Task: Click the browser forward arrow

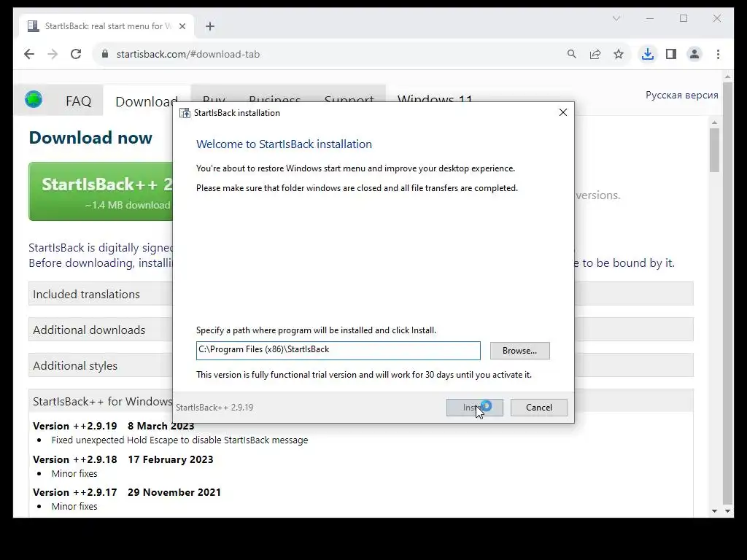Action: pyautogui.click(x=53, y=54)
